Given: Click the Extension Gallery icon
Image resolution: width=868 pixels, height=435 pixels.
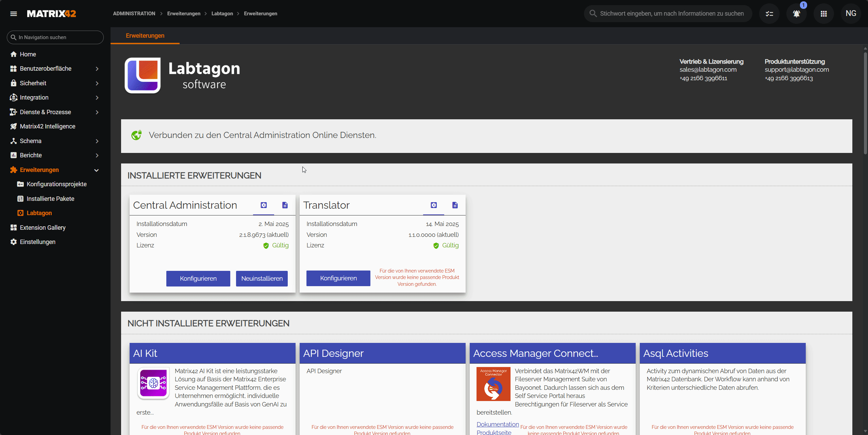Looking at the screenshot, I should pyautogui.click(x=14, y=228).
